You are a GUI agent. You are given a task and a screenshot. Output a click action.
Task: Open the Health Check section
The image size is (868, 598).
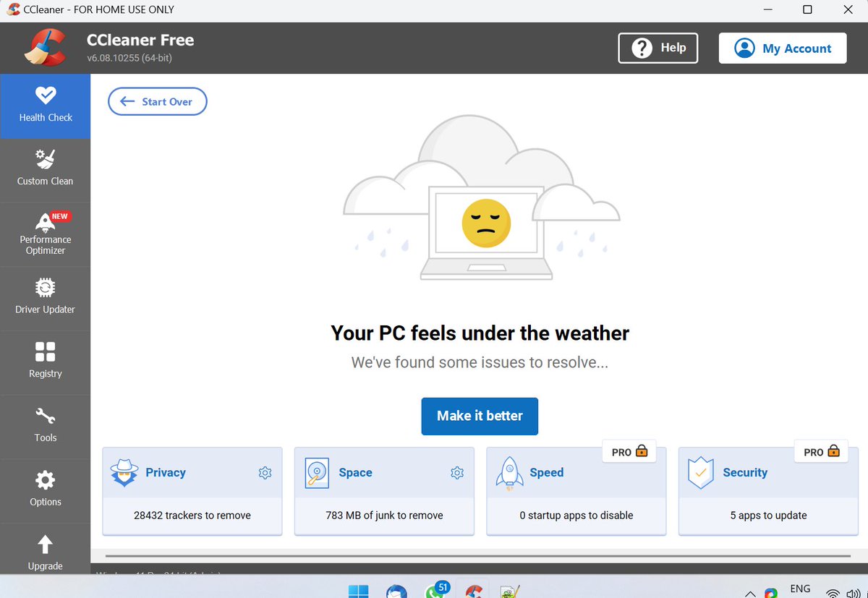pos(45,106)
